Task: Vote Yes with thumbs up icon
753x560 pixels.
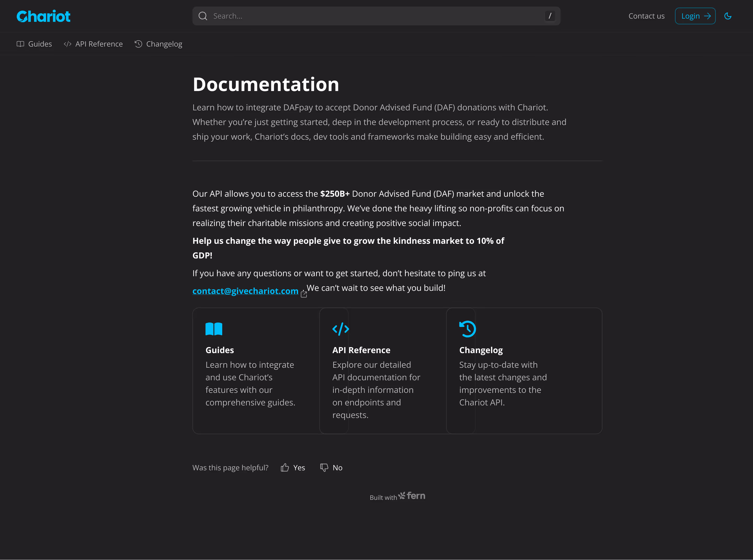Action: [285, 468]
